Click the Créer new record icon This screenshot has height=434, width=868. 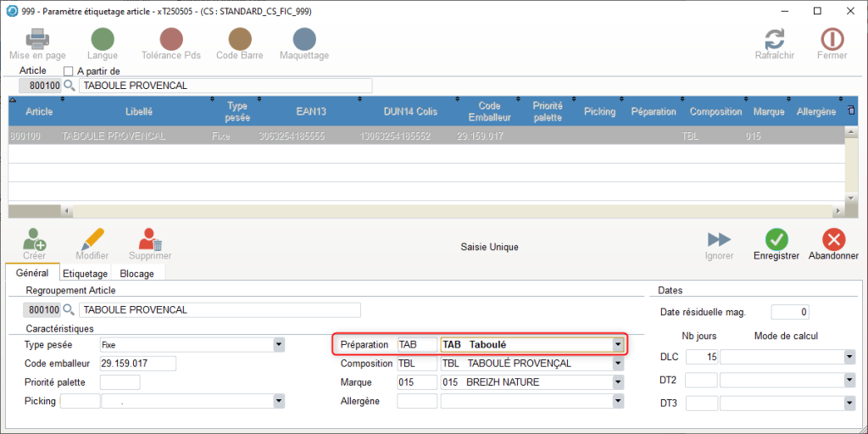tap(35, 240)
